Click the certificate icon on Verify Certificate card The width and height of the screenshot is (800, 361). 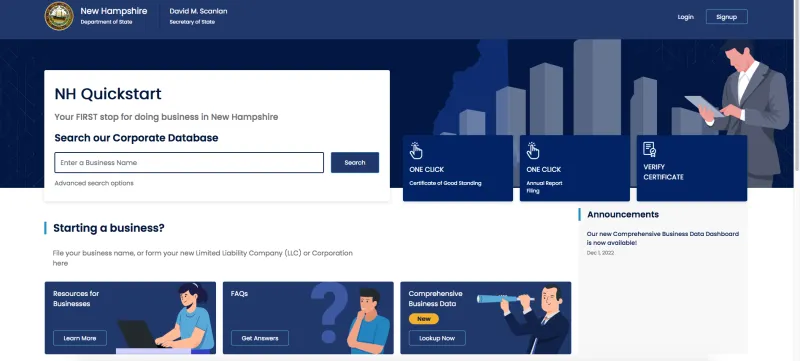pos(649,149)
